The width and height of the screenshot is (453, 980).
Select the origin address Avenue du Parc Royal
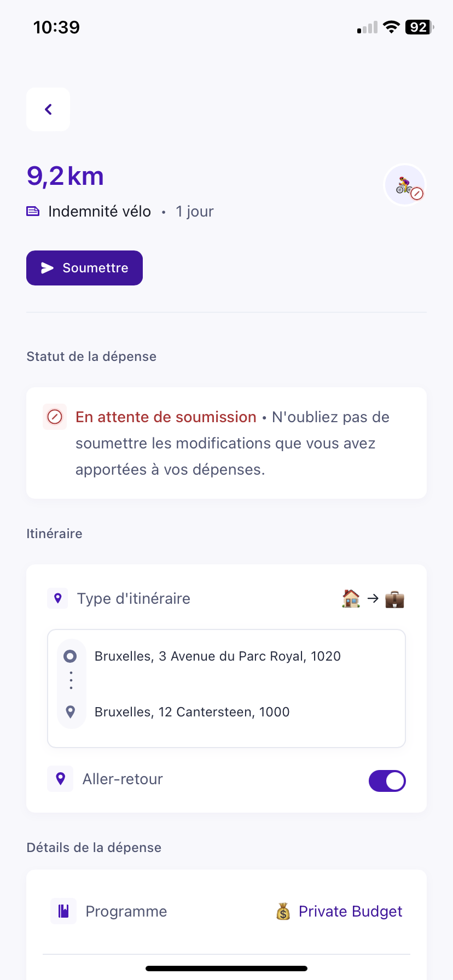[217, 656]
